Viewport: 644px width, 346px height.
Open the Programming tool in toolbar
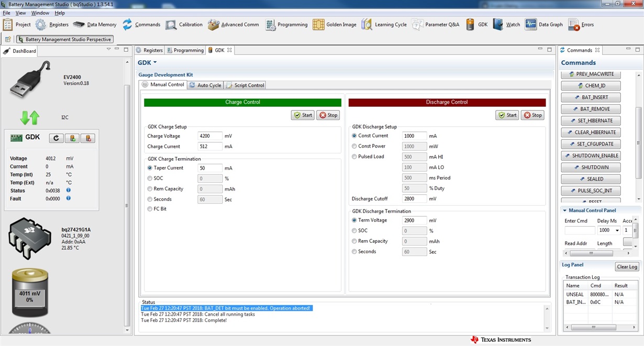coord(286,25)
